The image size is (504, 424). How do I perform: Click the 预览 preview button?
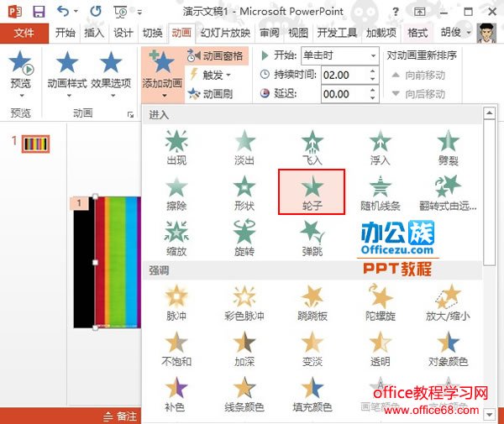(x=20, y=73)
